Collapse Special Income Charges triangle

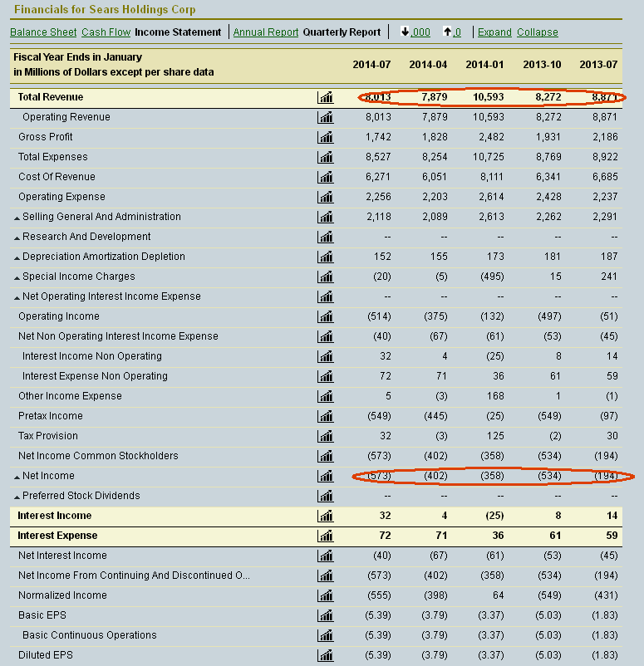click(x=17, y=278)
